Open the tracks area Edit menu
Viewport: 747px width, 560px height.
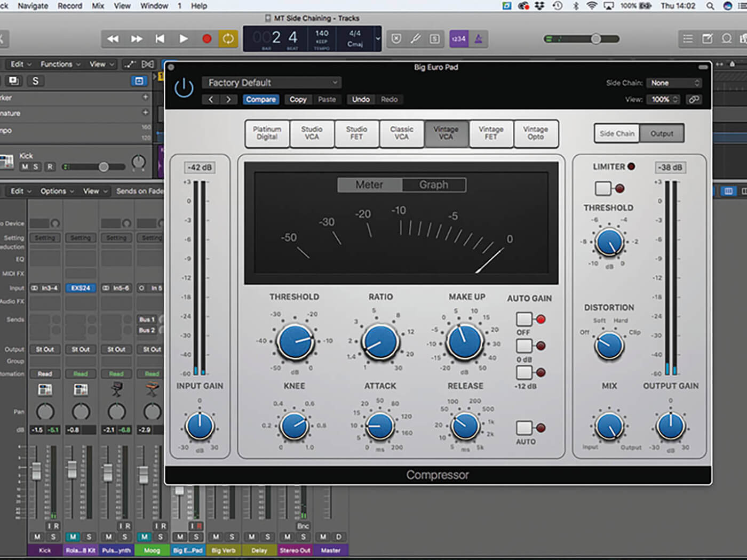tap(21, 64)
